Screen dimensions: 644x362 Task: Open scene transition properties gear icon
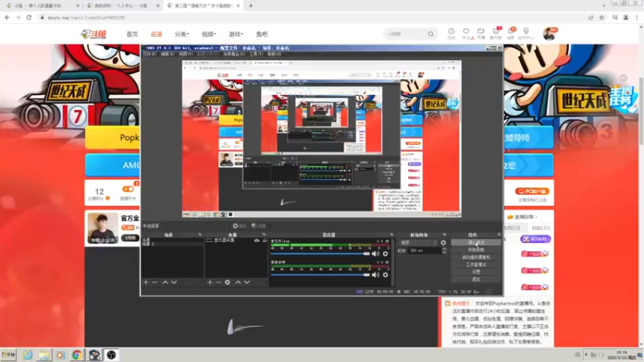click(x=444, y=243)
